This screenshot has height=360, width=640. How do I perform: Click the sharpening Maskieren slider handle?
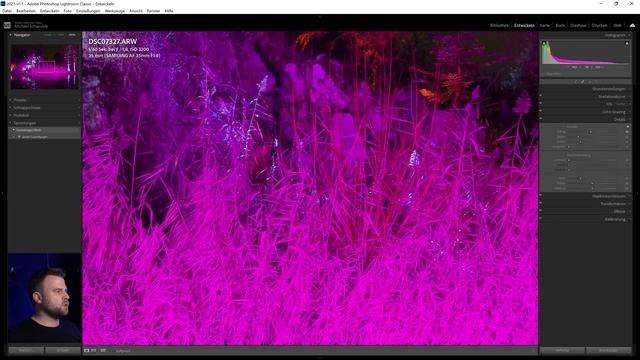pyautogui.click(x=569, y=147)
